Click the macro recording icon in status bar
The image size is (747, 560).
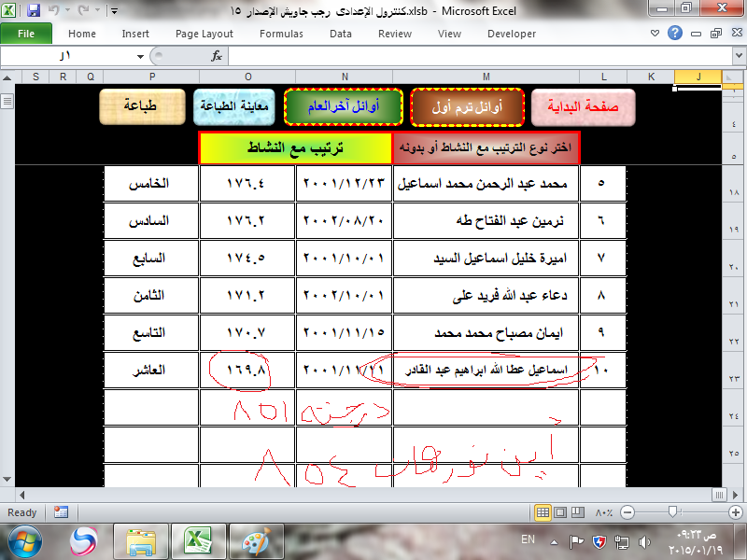(61, 512)
